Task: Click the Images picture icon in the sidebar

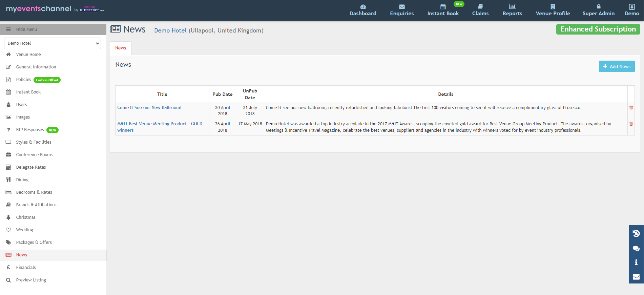Action: 8,117
